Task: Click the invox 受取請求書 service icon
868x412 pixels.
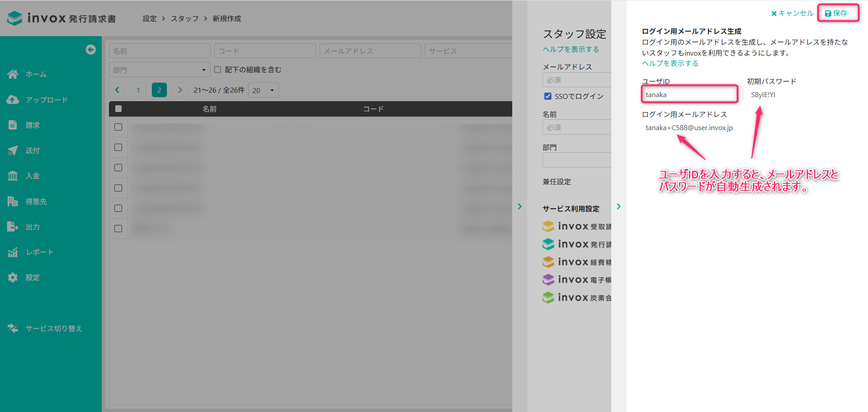Action: 548,226
